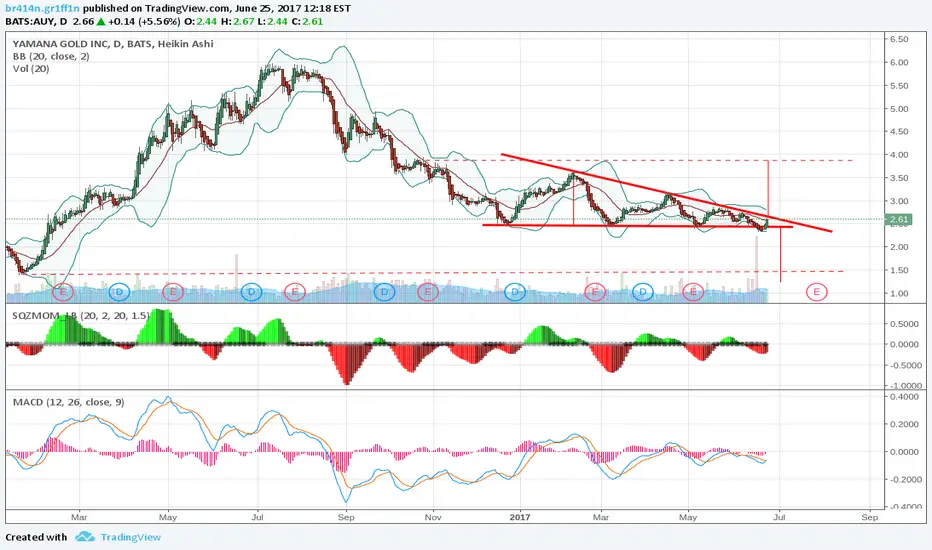Click the dividend marker after March 2017
932x550 pixels.
643,292
